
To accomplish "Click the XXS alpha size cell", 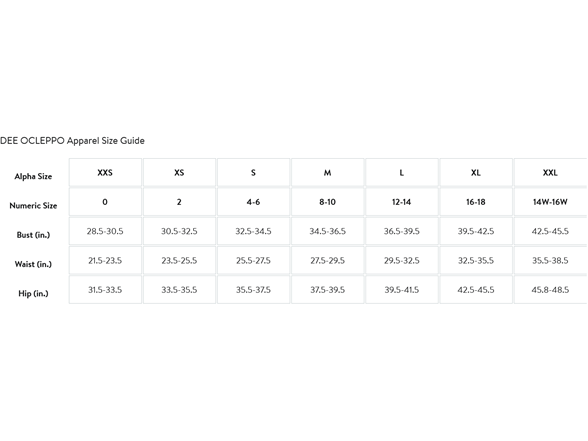I will tap(105, 172).
